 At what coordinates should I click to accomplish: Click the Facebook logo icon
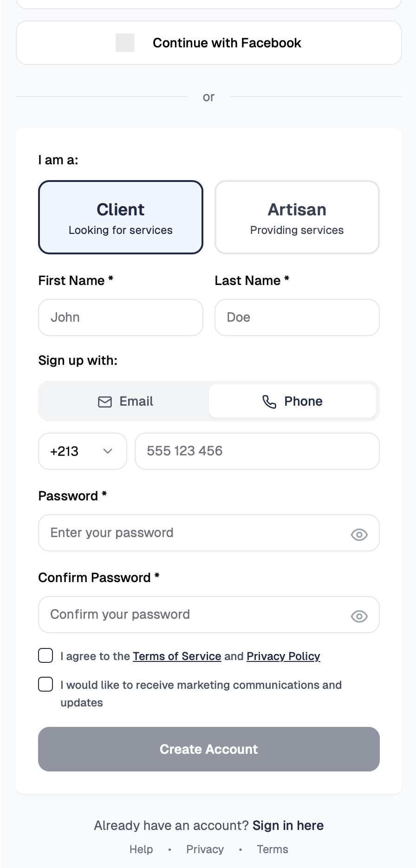pyautogui.click(x=125, y=43)
